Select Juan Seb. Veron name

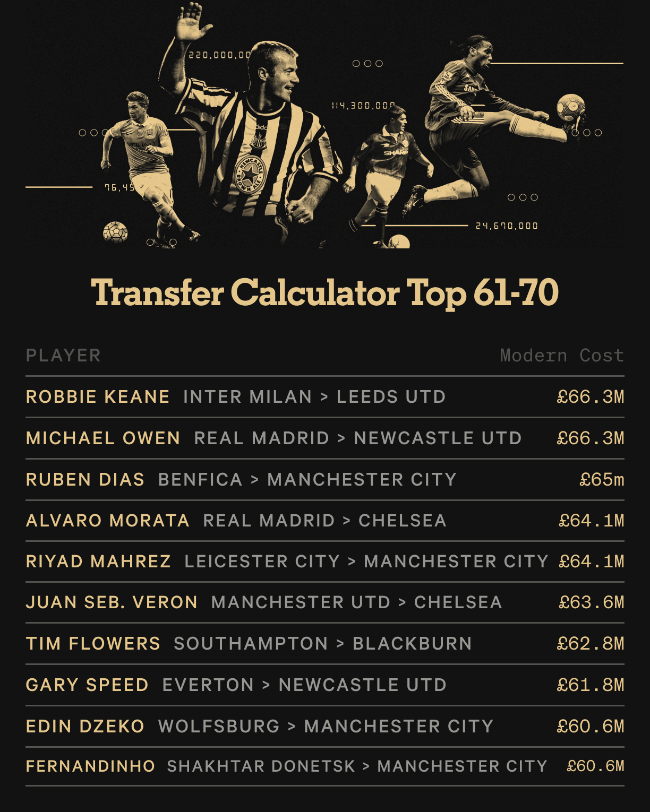(x=112, y=602)
